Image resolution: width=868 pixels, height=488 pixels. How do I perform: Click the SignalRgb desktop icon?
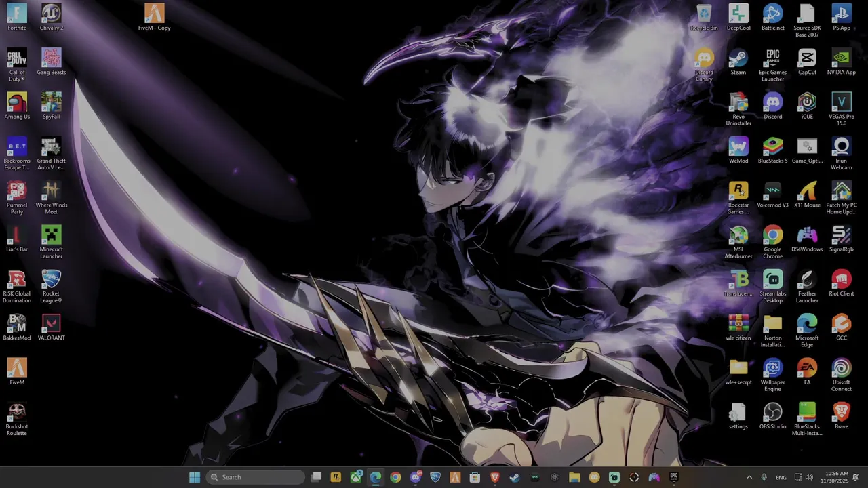[x=842, y=239]
